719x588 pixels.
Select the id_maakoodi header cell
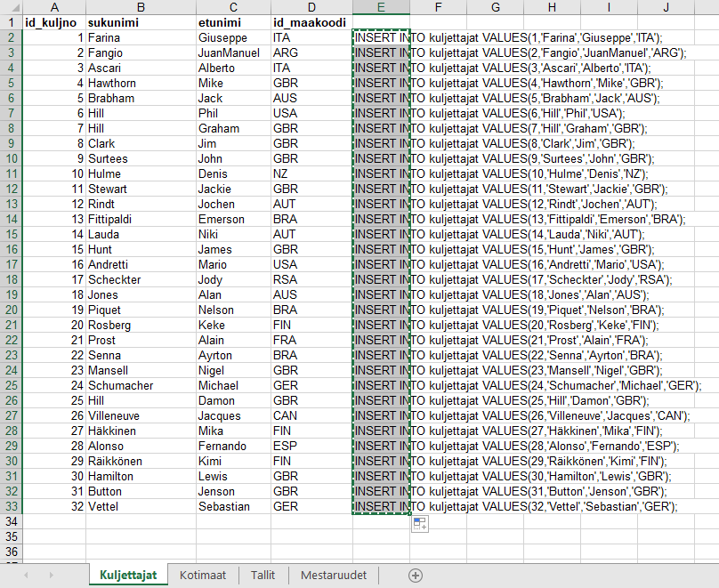tap(311, 22)
